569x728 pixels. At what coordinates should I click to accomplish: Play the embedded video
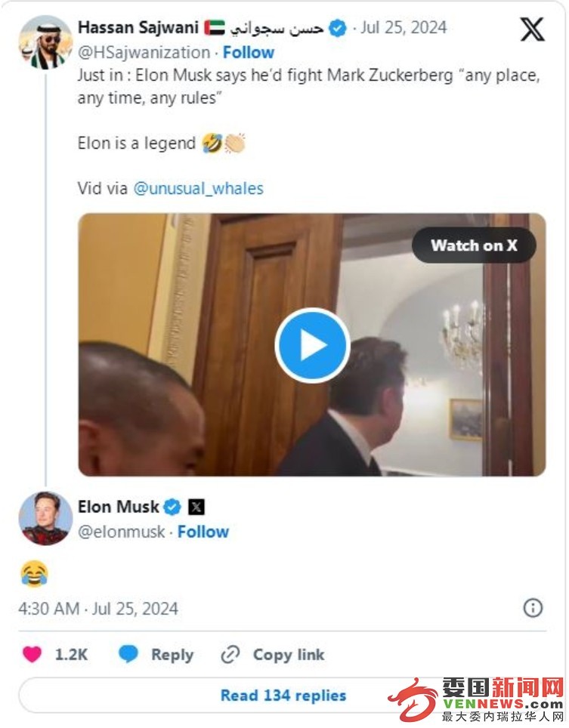click(x=312, y=345)
